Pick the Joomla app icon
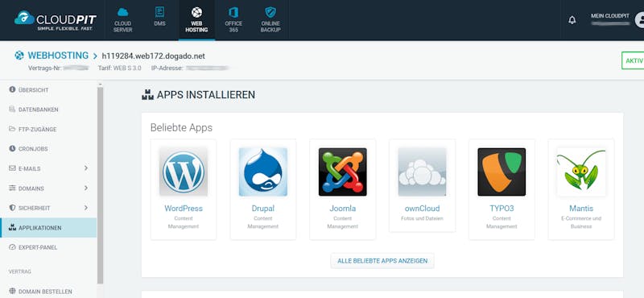This screenshot has width=644, height=298. coord(343,172)
